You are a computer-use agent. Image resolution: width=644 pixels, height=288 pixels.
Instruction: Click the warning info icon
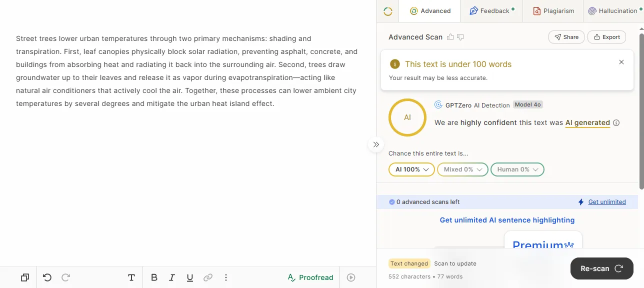(x=395, y=64)
